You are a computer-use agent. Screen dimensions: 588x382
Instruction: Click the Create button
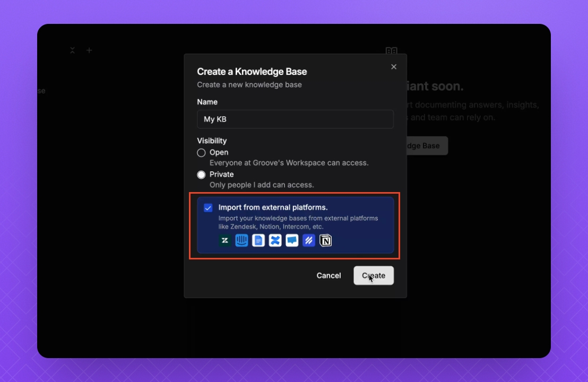[x=374, y=275]
